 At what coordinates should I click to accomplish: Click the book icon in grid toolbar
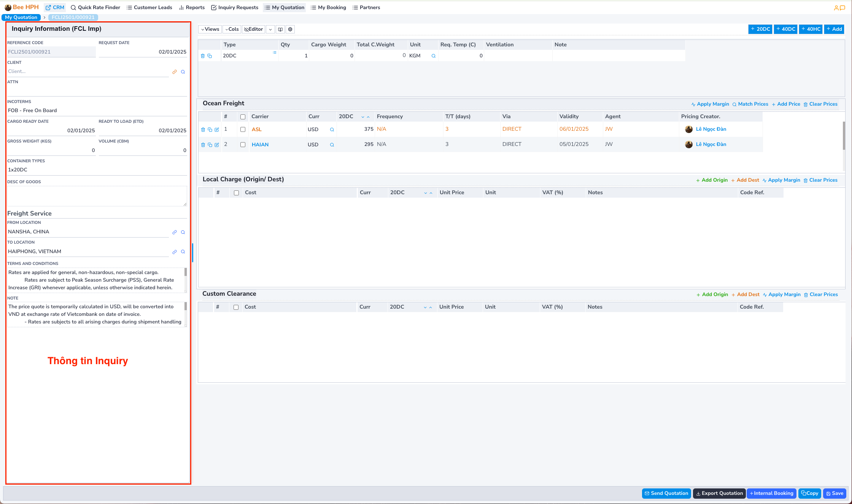280,29
